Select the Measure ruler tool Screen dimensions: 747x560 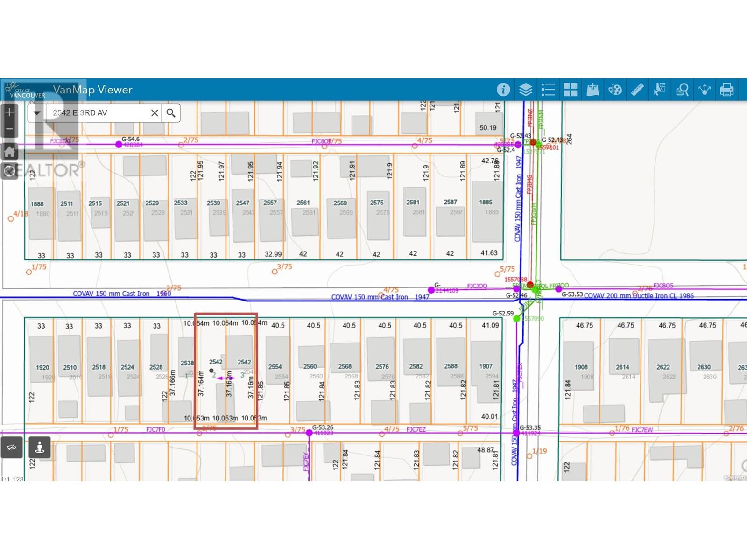637,90
